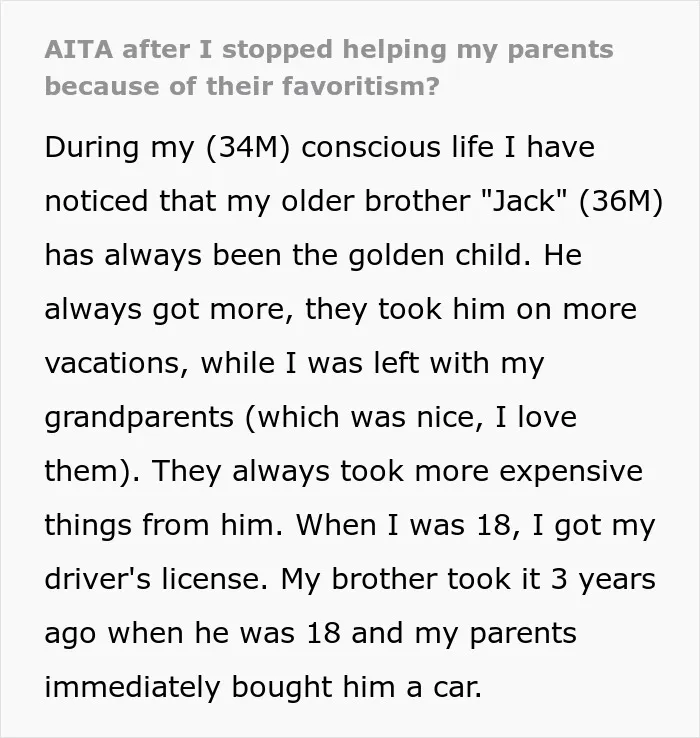
Task: Click the words "which was nice"
Action: 368,418
